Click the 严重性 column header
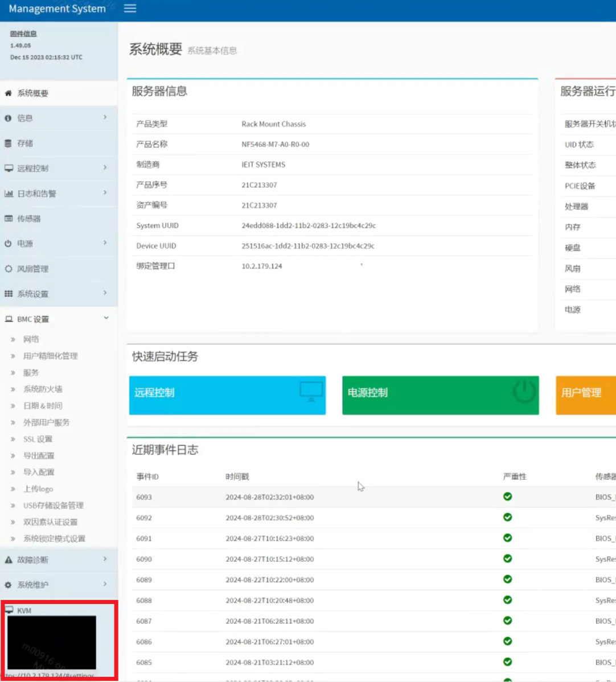This screenshot has width=616, height=682. [x=515, y=476]
